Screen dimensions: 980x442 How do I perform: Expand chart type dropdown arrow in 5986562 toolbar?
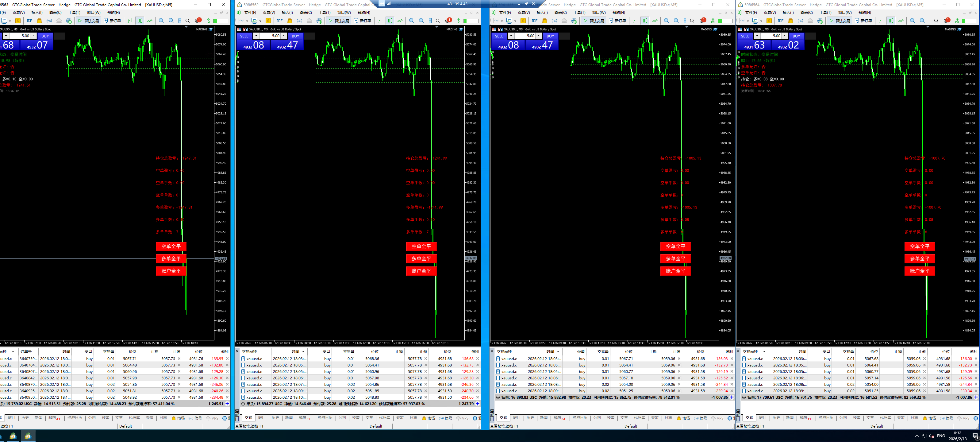click(247, 21)
